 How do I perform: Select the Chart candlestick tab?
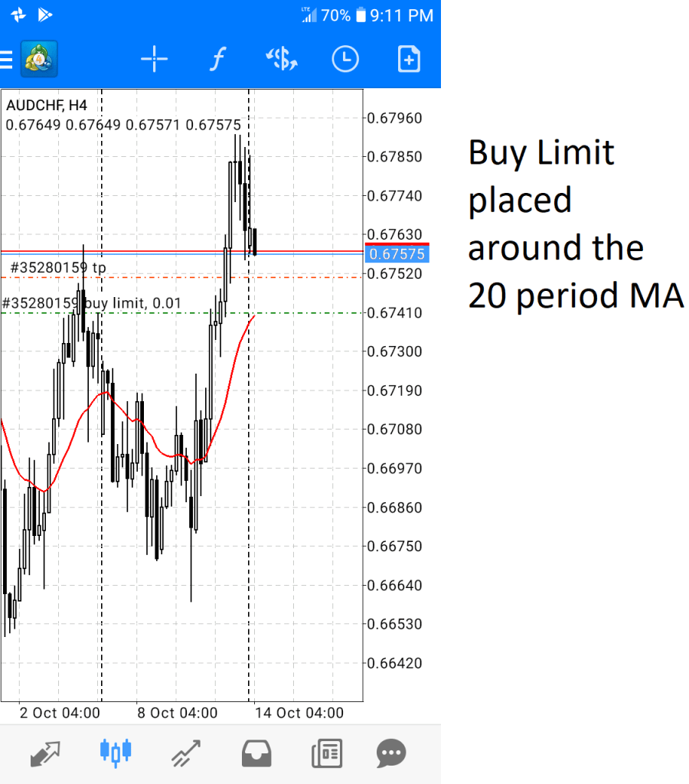pos(116,753)
